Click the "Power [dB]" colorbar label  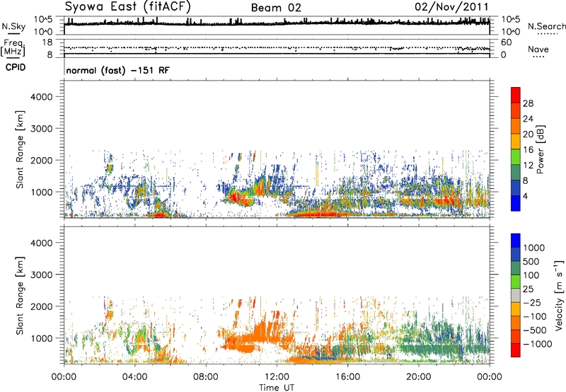coord(541,149)
